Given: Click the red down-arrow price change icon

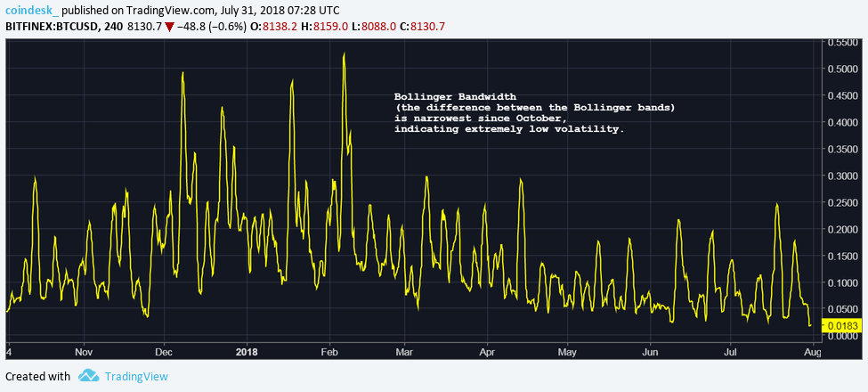Looking at the screenshot, I should point(169,27).
